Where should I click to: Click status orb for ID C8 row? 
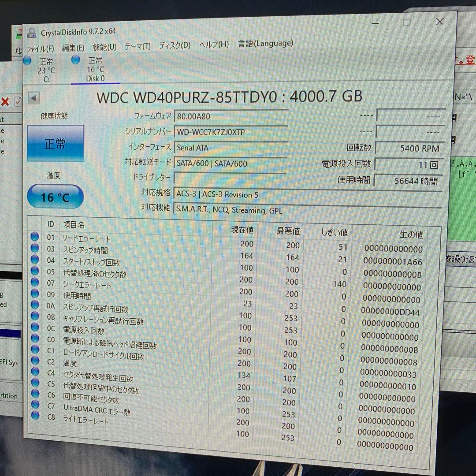(x=36, y=415)
